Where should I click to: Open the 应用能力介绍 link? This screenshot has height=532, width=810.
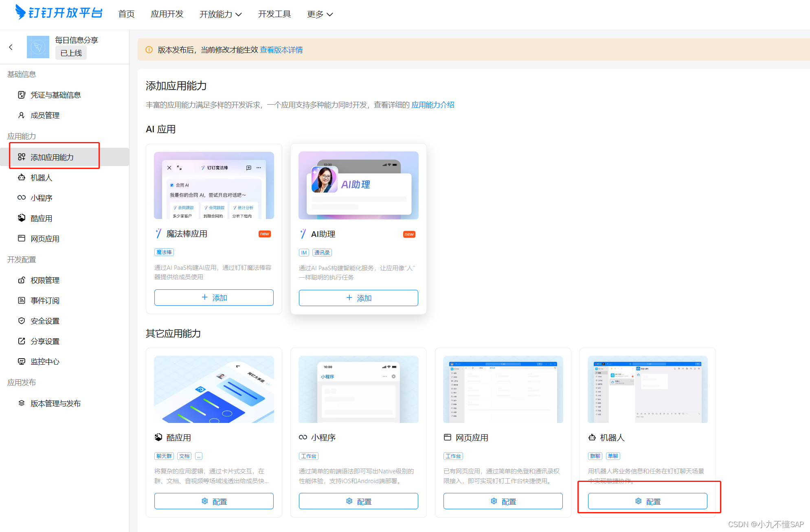[x=433, y=105]
